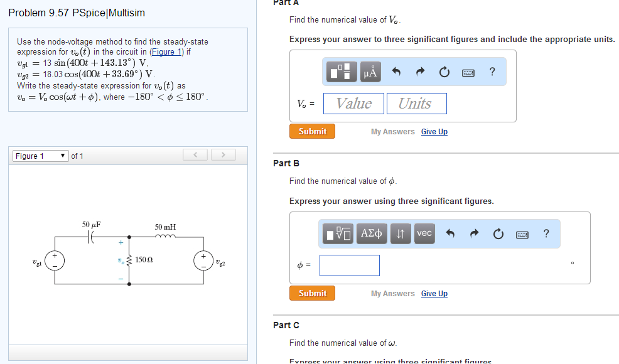This screenshot has height=364, width=619.
Task: Open the equation templates palette in Part A
Action: pyautogui.click(x=340, y=72)
